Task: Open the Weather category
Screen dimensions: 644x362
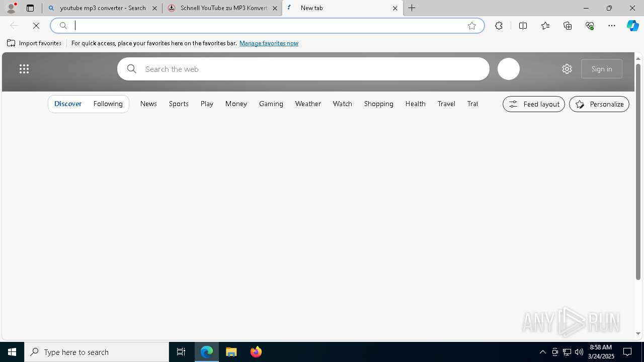Action: (x=308, y=104)
